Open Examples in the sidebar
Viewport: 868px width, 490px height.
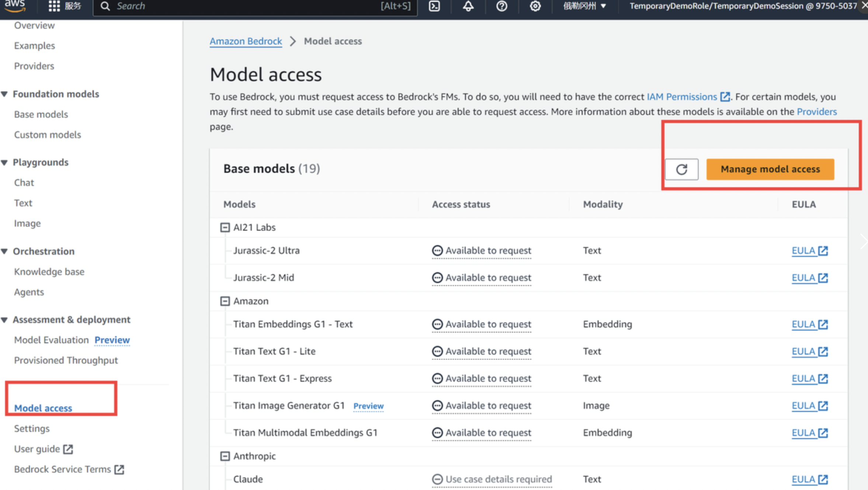tap(35, 46)
